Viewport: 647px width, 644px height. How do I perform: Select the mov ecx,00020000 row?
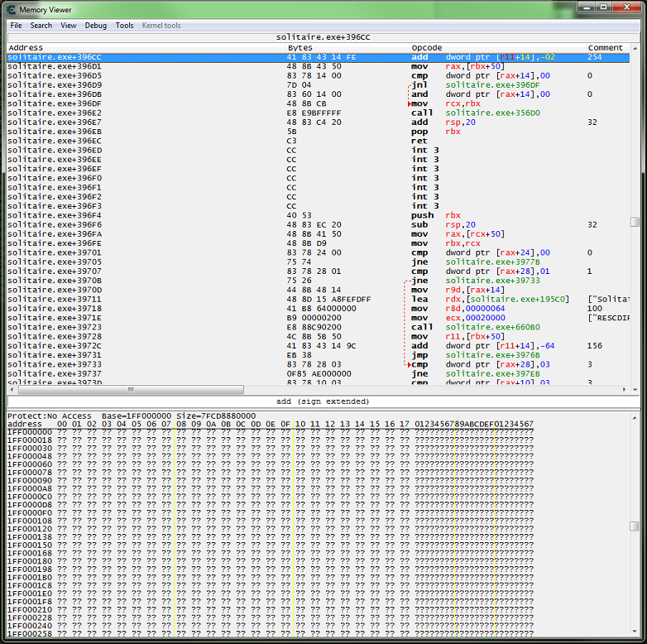(x=319, y=318)
